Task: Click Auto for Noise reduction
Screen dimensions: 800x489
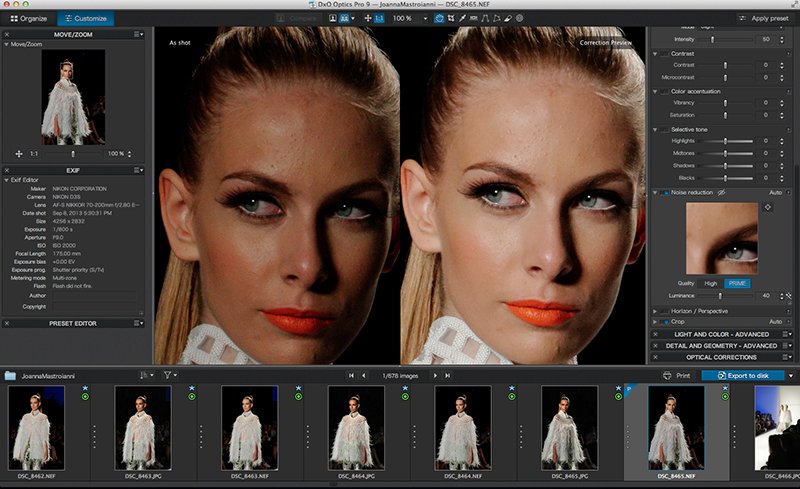Action: pyautogui.click(x=776, y=192)
